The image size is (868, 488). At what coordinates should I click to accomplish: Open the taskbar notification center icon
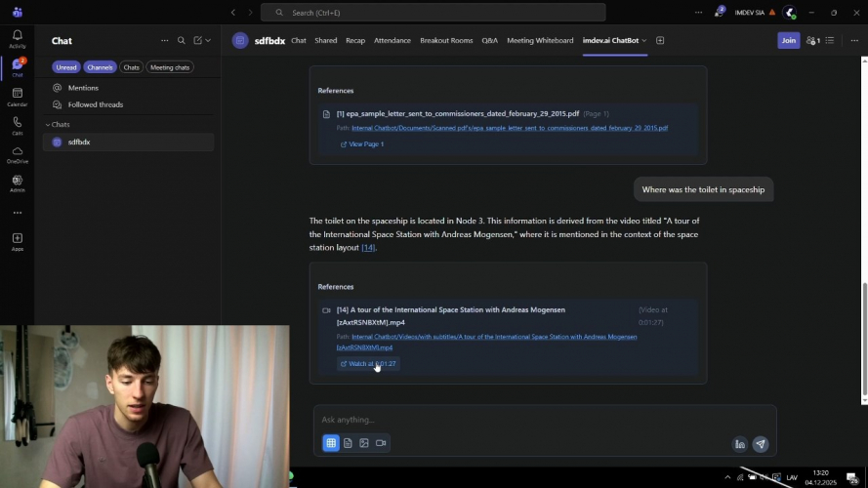click(x=852, y=477)
